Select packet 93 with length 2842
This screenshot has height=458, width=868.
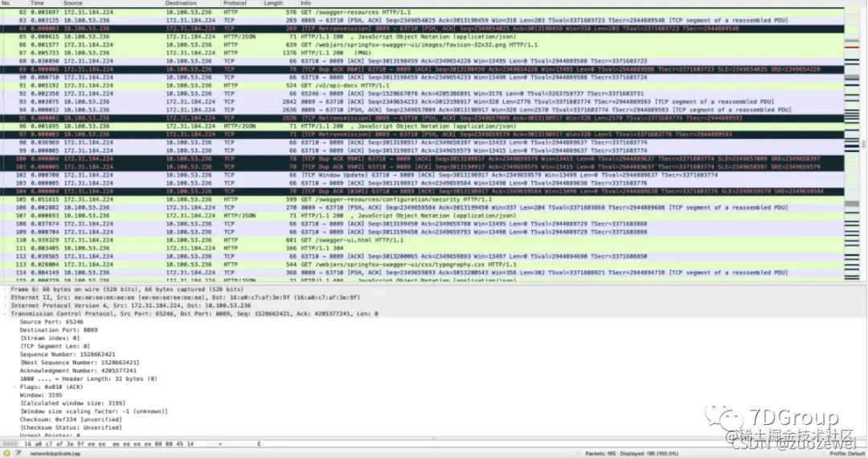click(422, 102)
